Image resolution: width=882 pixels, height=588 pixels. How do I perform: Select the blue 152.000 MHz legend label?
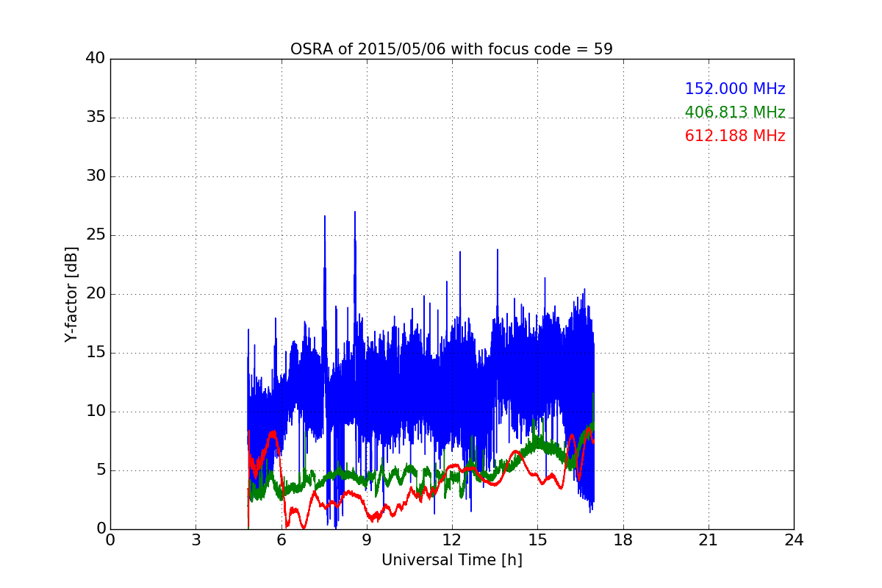[735, 89]
